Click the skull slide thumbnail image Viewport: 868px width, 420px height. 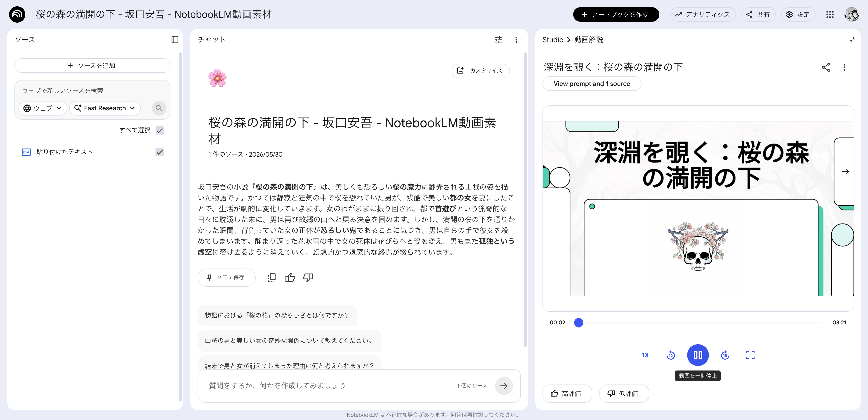click(698, 246)
